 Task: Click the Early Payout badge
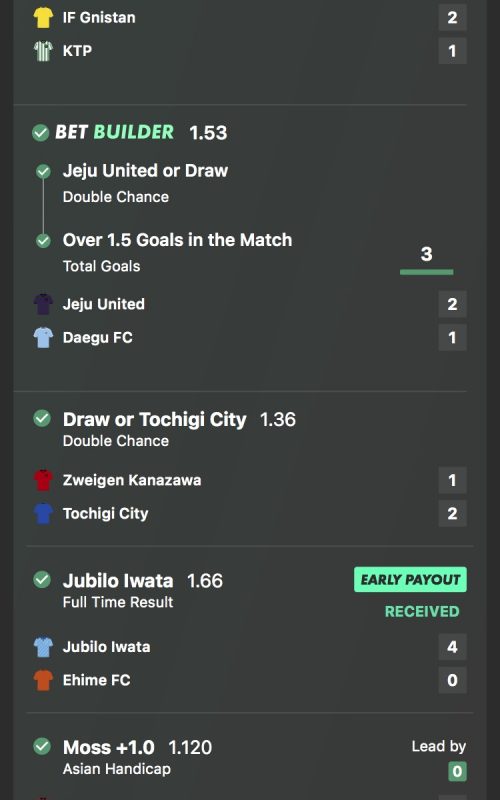coord(410,580)
